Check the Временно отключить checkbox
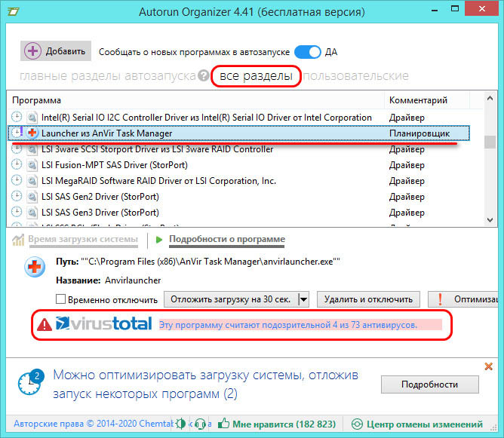This screenshot has height=438, width=504. point(61,299)
